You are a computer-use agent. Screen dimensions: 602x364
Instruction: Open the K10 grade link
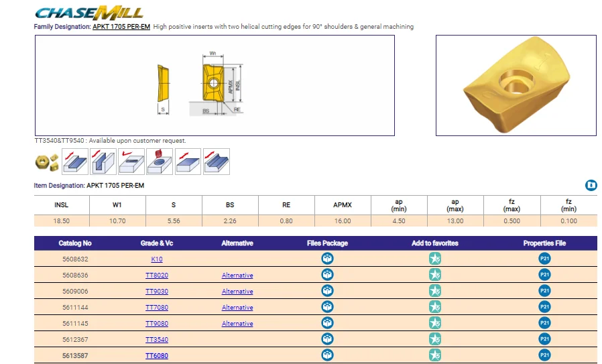(157, 259)
